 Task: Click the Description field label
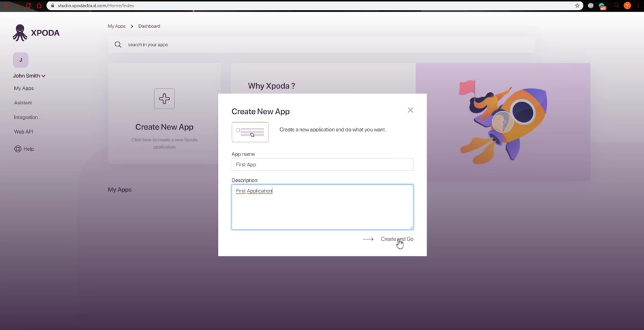point(245,181)
